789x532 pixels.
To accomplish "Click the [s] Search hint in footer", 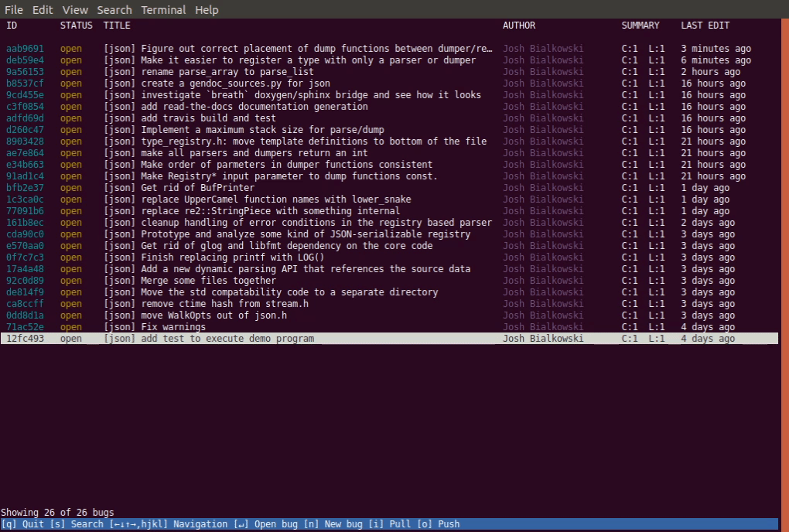I will click(77, 524).
